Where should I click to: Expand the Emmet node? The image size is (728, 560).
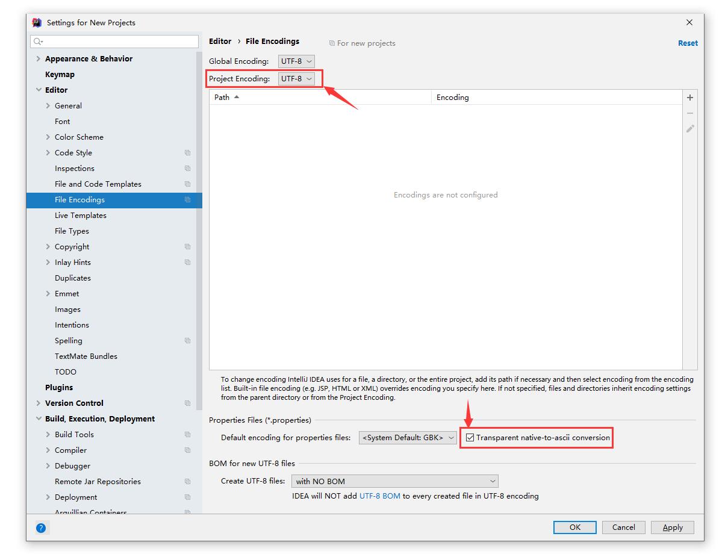point(48,294)
